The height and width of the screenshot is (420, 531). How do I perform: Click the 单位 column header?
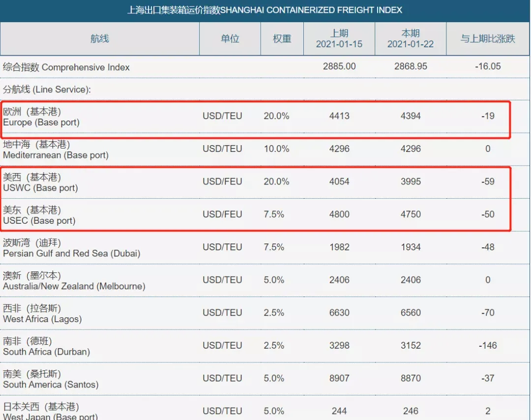pyautogui.click(x=230, y=39)
